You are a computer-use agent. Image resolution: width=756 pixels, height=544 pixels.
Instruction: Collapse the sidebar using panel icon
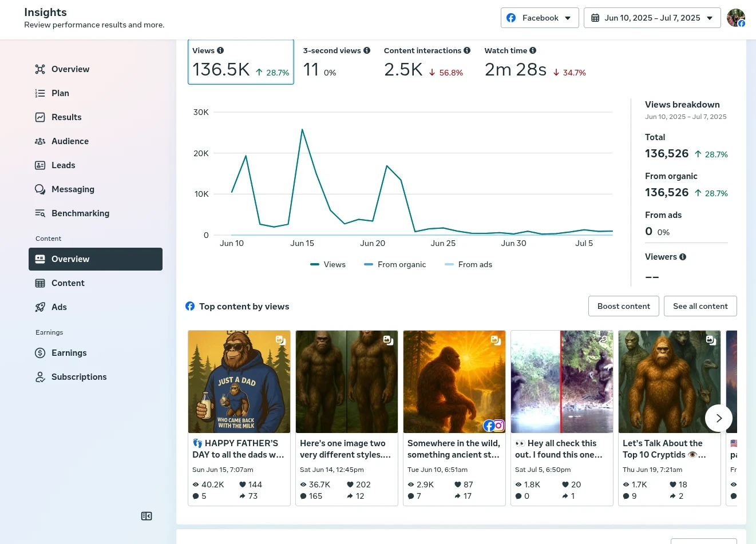[x=147, y=516]
